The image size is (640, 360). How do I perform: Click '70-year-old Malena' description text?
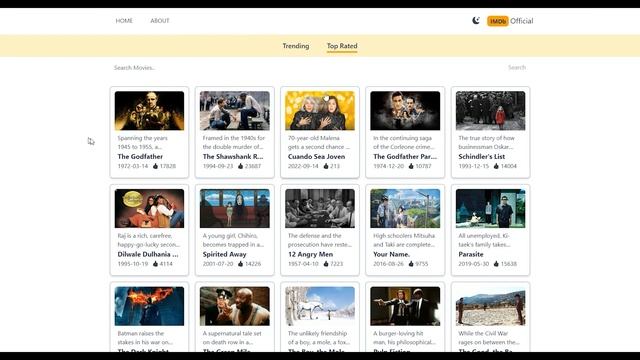pyautogui.click(x=319, y=142)
